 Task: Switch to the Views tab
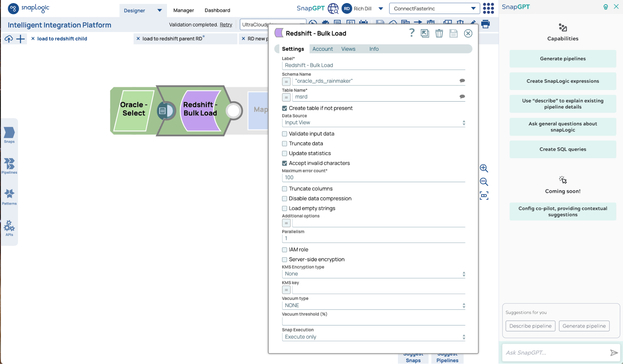tap(348, 49)
